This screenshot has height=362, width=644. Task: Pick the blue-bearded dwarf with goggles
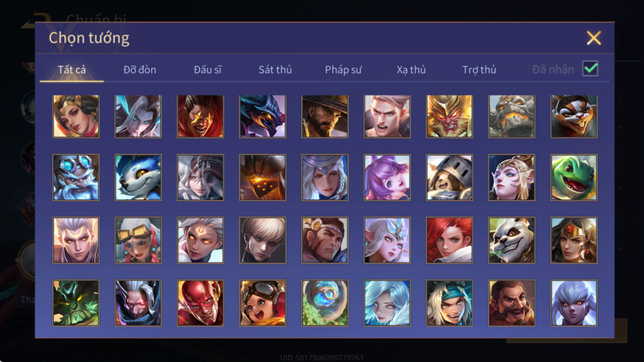click(x=76, y=177)
